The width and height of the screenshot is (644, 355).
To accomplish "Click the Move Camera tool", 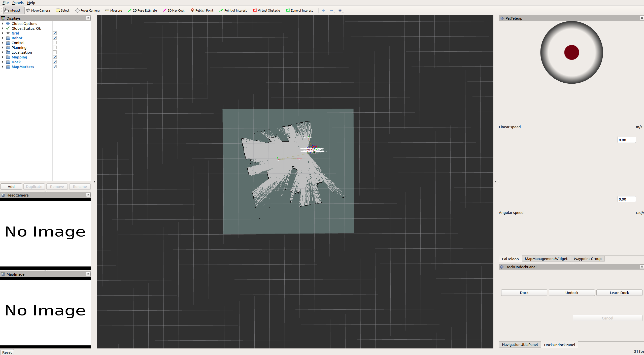I will coord(38,10).
